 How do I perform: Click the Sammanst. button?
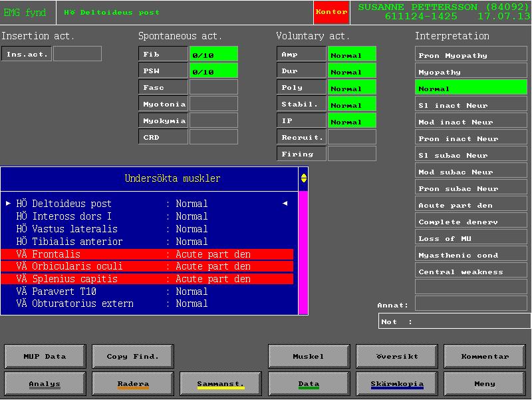click(x=221, y=384)
